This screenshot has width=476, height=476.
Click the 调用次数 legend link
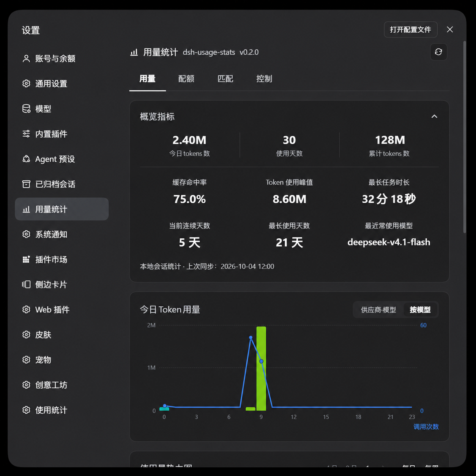426,427
